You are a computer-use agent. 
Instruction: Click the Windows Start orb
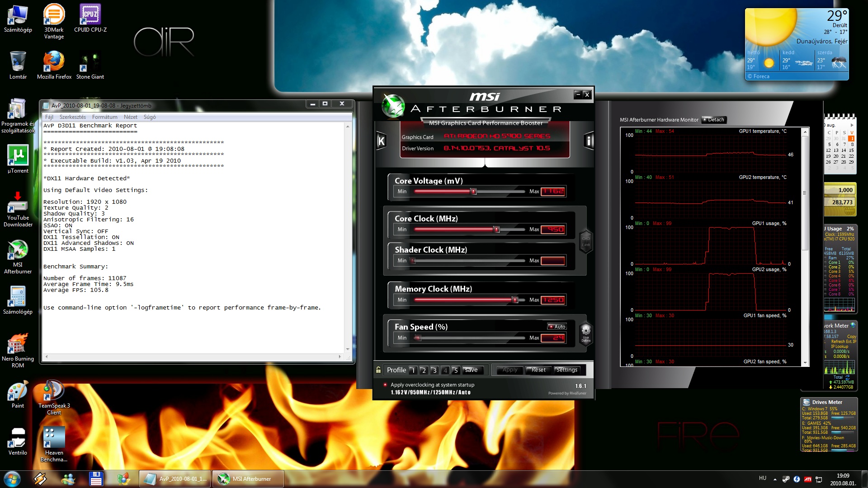tap(12, 479)
